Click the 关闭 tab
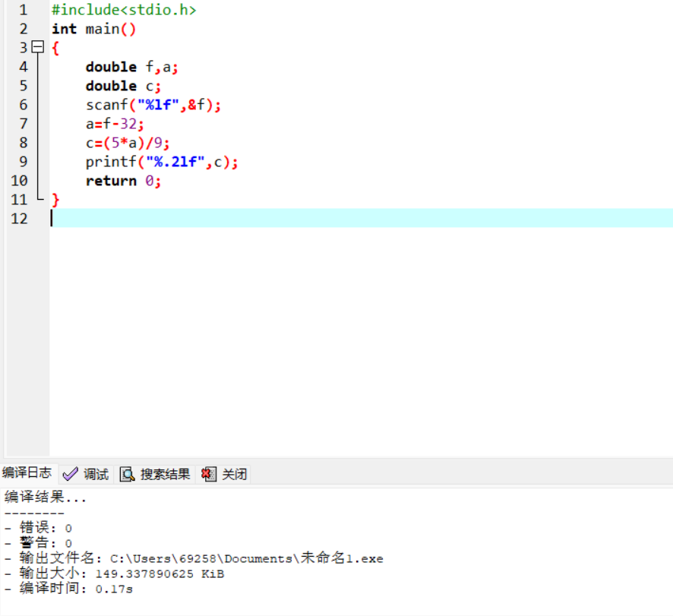The image size is (673, 616). (225, 474)
